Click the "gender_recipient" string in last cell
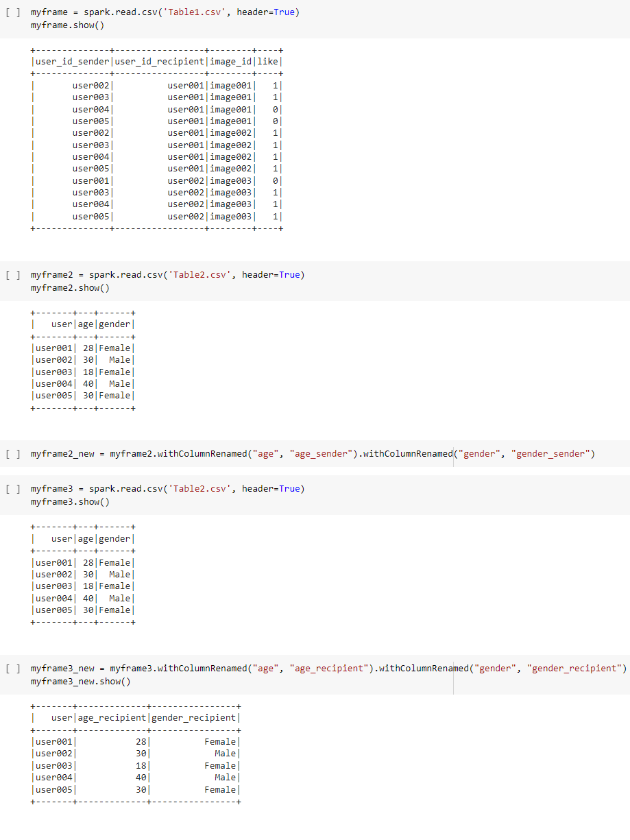Image resolution: width=630 pixels, height=840 pixels. click(574, 669)
